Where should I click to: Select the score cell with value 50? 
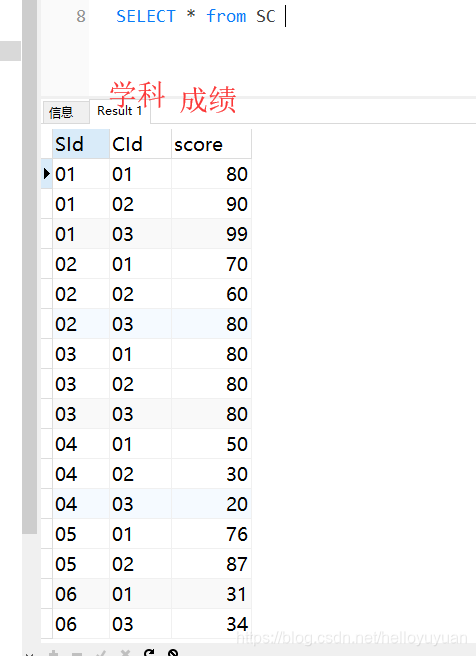(211, 444)
